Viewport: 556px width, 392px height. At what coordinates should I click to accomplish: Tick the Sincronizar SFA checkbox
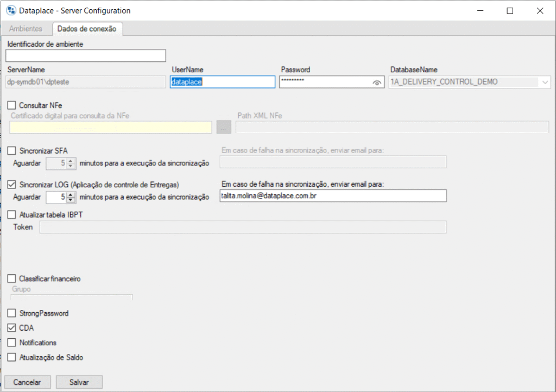(12, 150)
